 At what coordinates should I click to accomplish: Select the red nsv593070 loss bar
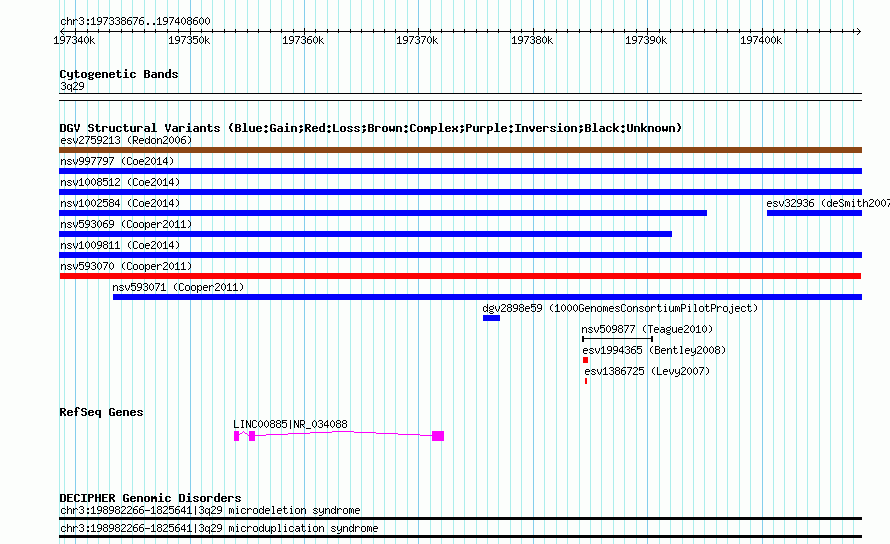coord(460,276)
